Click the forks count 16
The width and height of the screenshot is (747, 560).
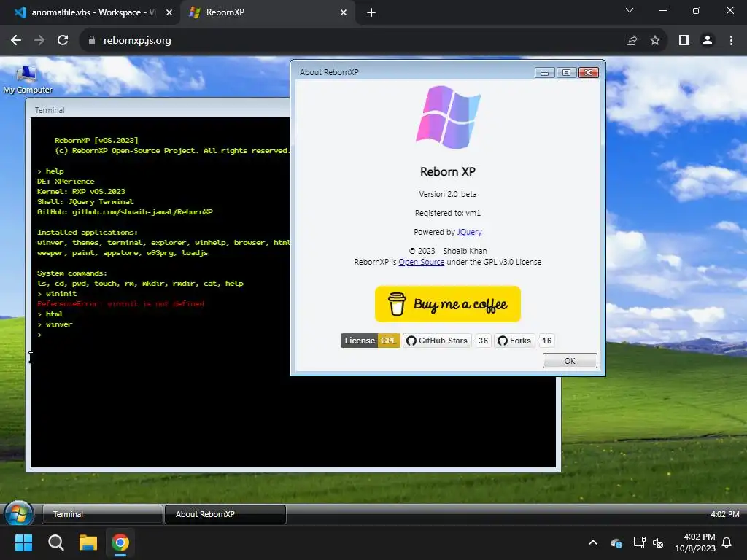[546, 341]
